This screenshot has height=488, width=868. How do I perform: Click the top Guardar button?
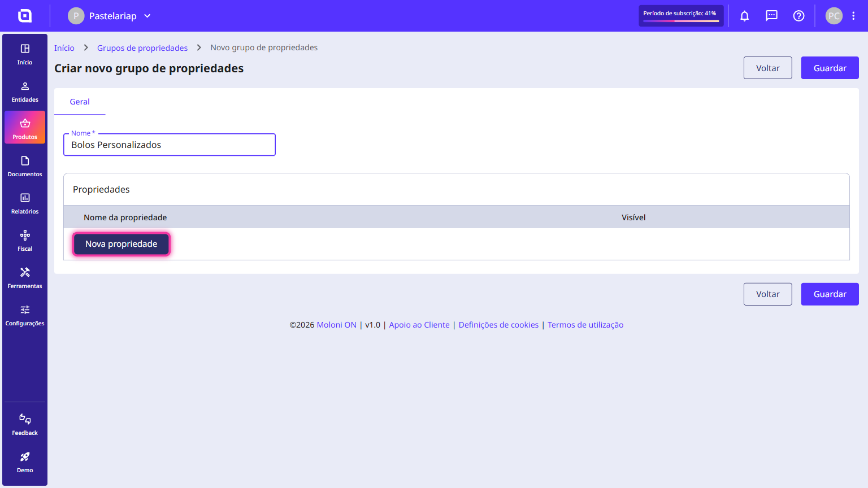point(830,68)
